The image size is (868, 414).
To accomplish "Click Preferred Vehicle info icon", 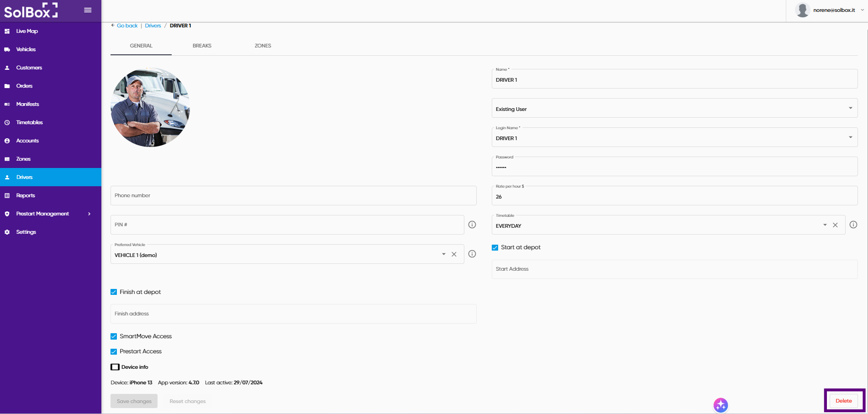I will pos(472,254).
